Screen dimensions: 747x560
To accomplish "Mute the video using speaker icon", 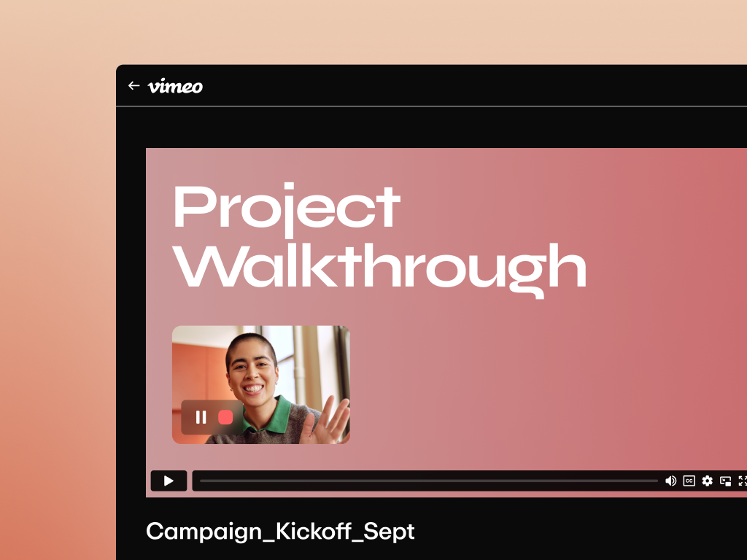I will (x=671, y=481).
